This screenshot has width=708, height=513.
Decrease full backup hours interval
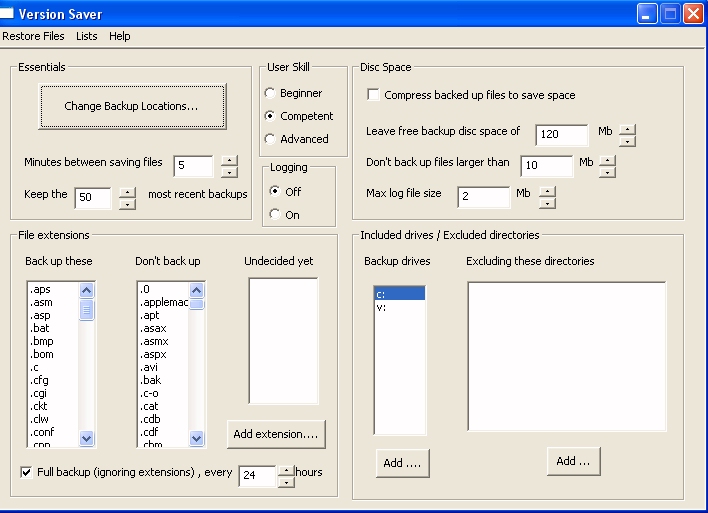[x=286, y=482]
